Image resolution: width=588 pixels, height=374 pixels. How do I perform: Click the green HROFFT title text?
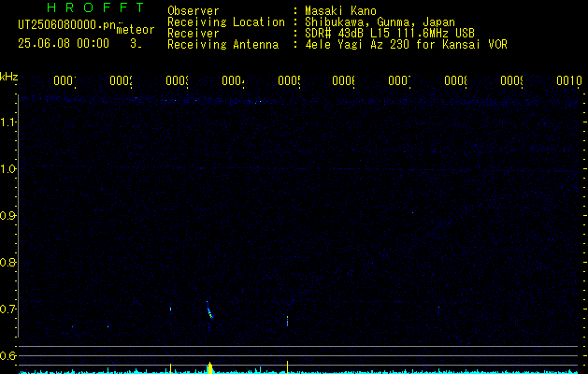pyautogui.click(x=95, y=7)
